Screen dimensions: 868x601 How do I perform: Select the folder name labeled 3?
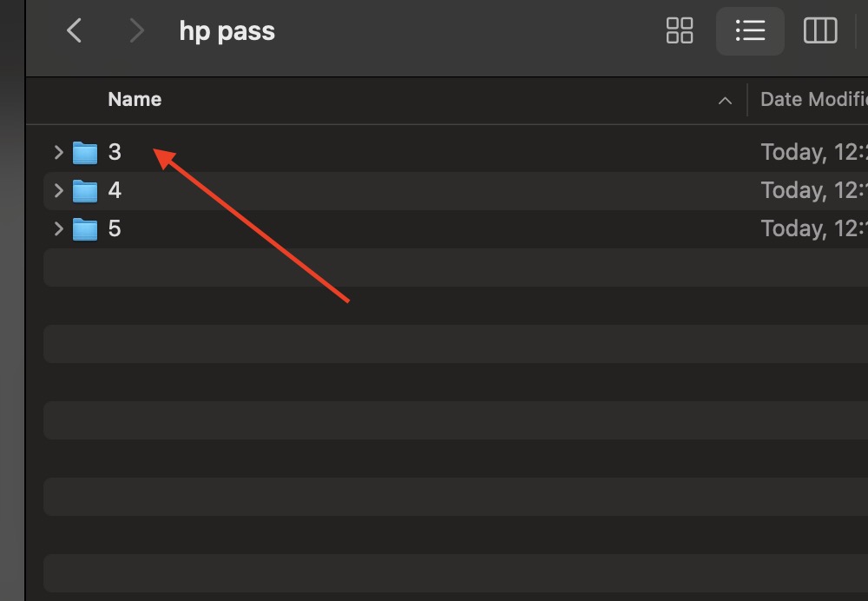point(115,153)
